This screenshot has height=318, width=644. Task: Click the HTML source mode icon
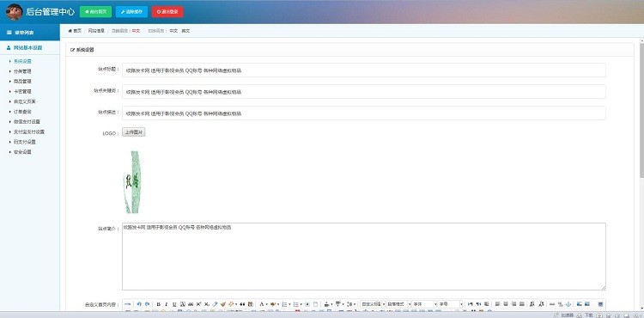click(128, 304)
